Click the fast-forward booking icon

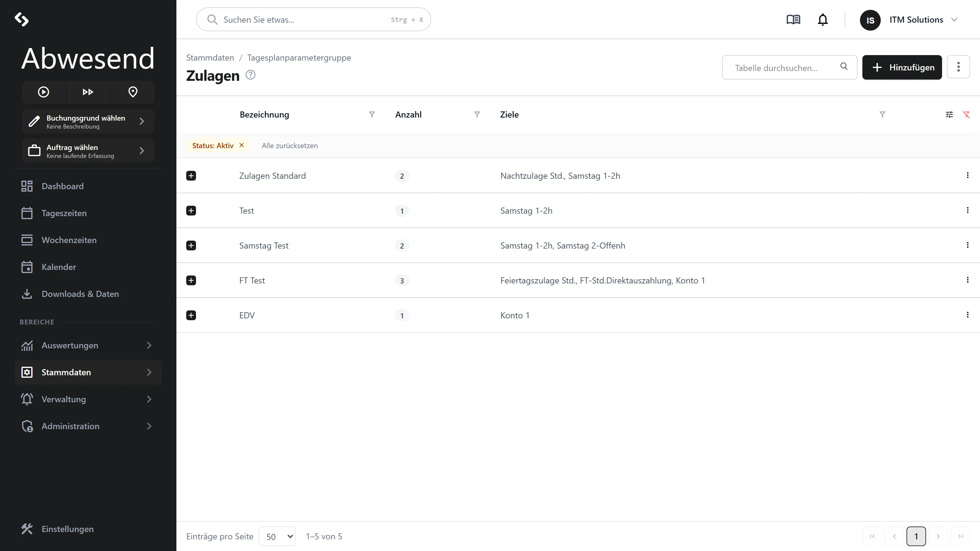click(x=88, y=92)
